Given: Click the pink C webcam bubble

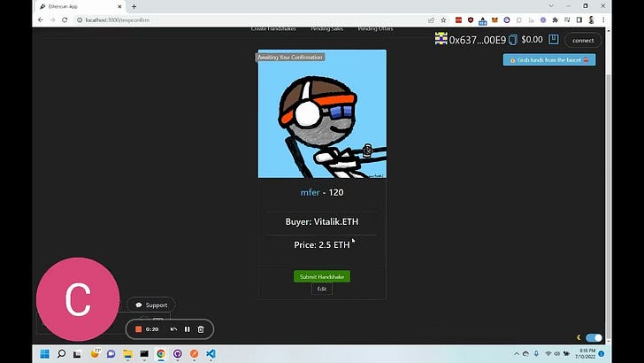Looking at the screenshot, I should coord(78,299).
